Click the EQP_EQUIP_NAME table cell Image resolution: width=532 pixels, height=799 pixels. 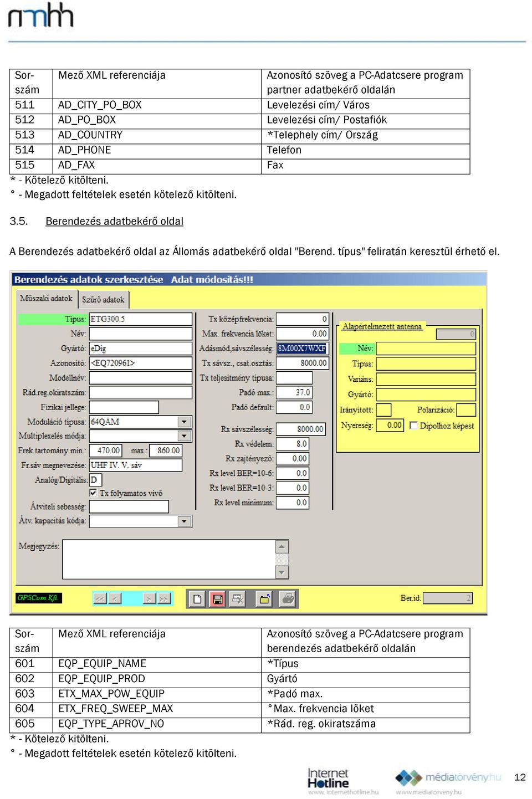(158, 663)
